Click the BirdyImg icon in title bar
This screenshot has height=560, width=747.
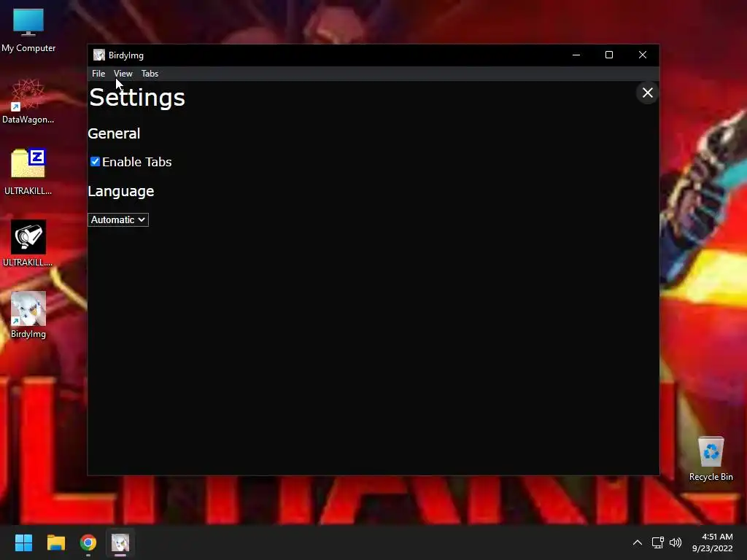tap(99, 55)
